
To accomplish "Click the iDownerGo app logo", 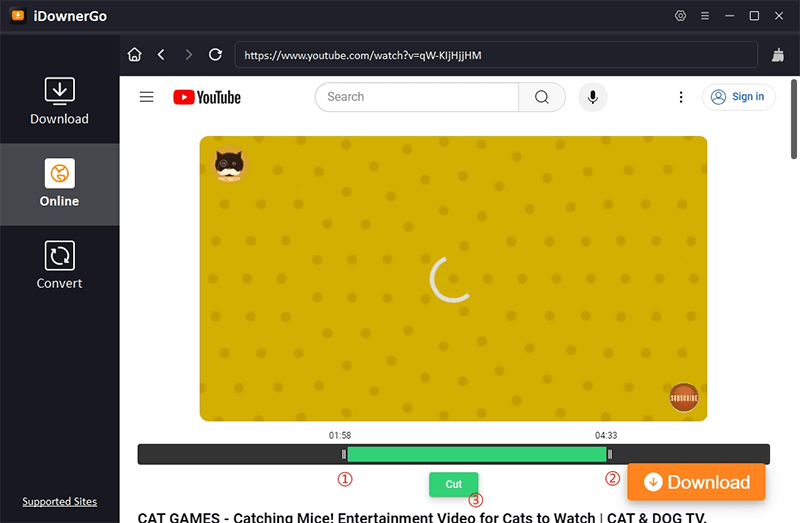I will tap(18, 16).
